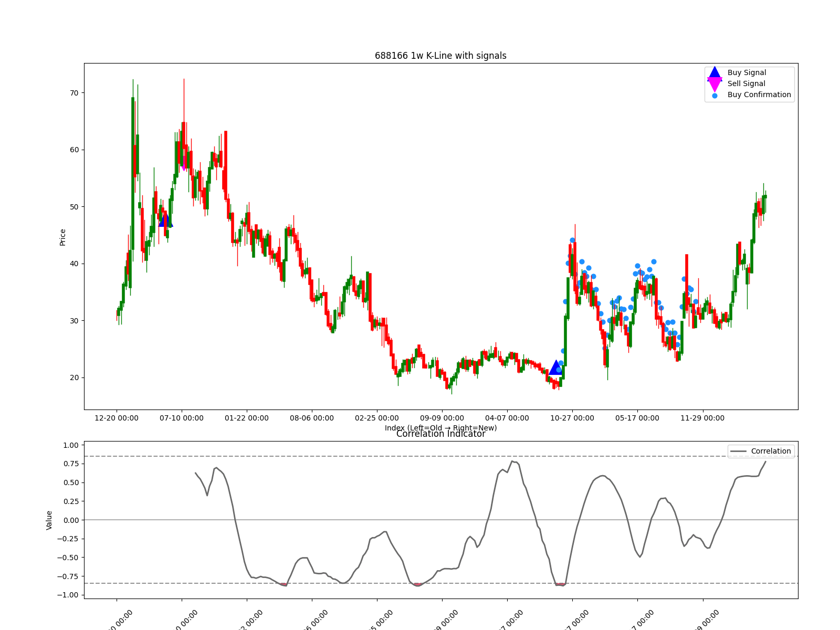
Task: Click the date tick '07-10 00:00'
Action: pyautogui.click(x=182, y=418)
